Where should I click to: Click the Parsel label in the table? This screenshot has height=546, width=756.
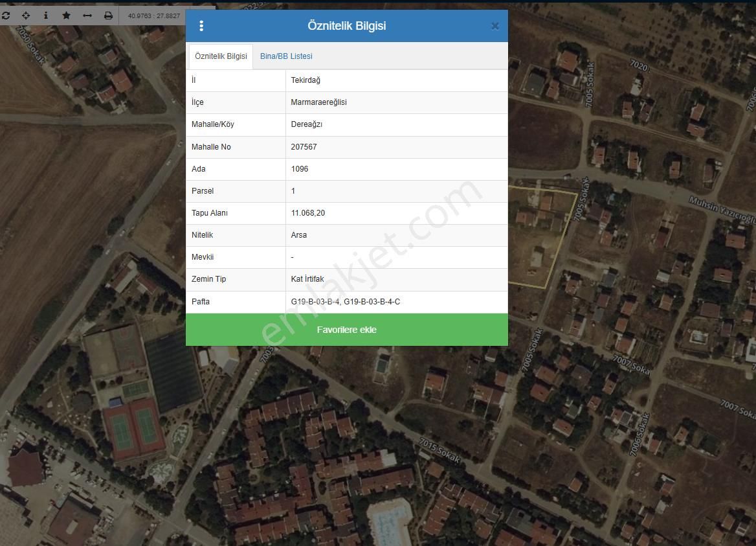[203, 191]
